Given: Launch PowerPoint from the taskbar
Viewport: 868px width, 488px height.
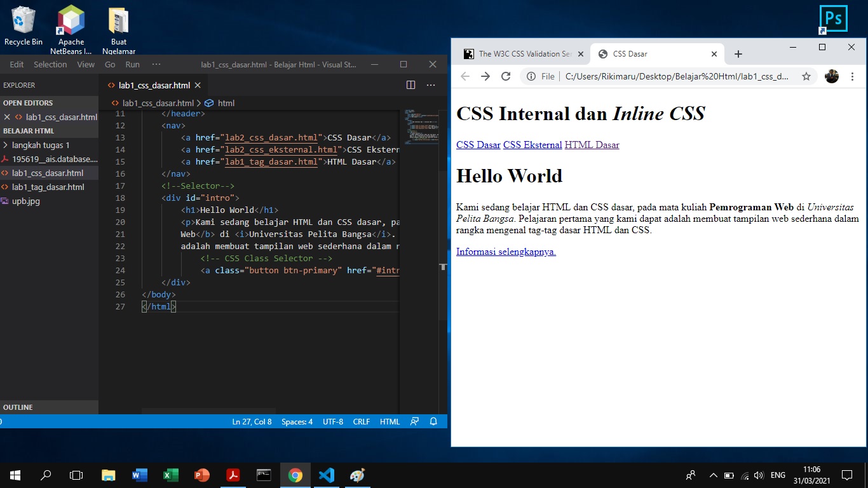Looking at the screenshot, I should click(201, 475).
